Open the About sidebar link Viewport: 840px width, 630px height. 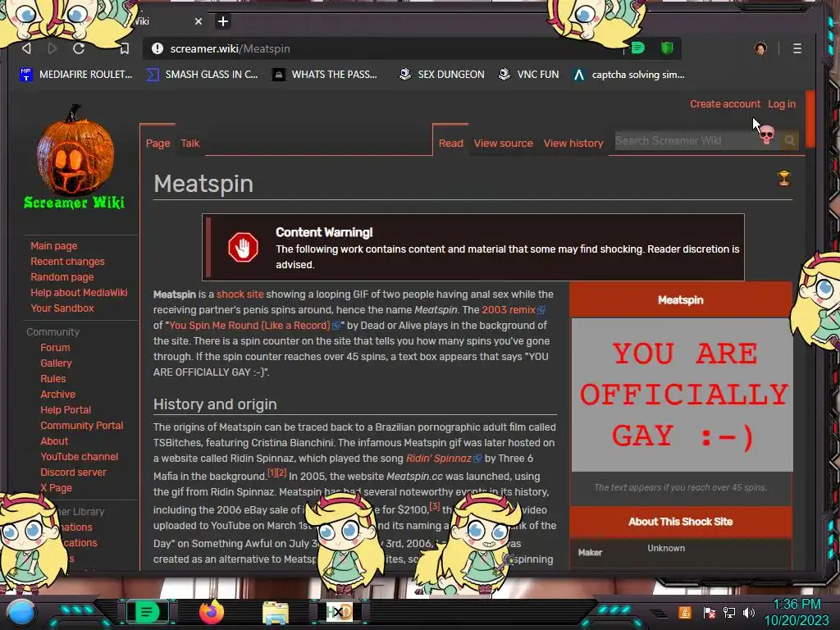[54, 441]
